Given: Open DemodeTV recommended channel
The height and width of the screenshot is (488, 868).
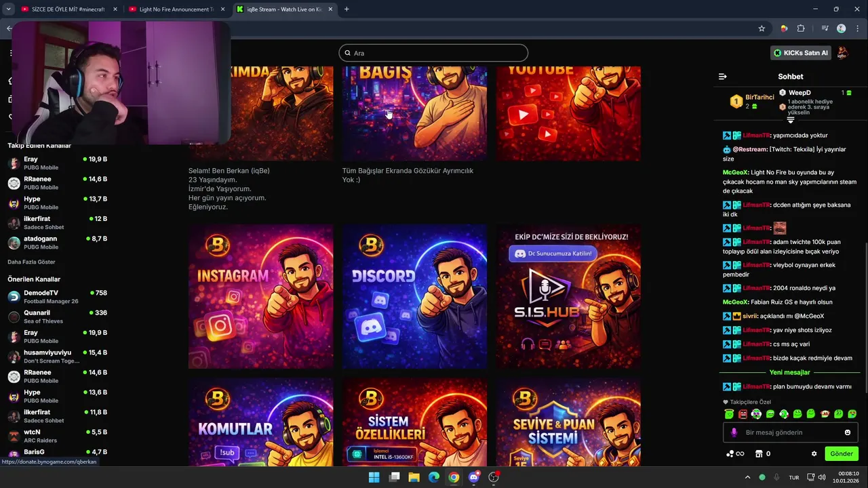Looking at the screenshot, I should pyautogui.click(x=58, y=297).
